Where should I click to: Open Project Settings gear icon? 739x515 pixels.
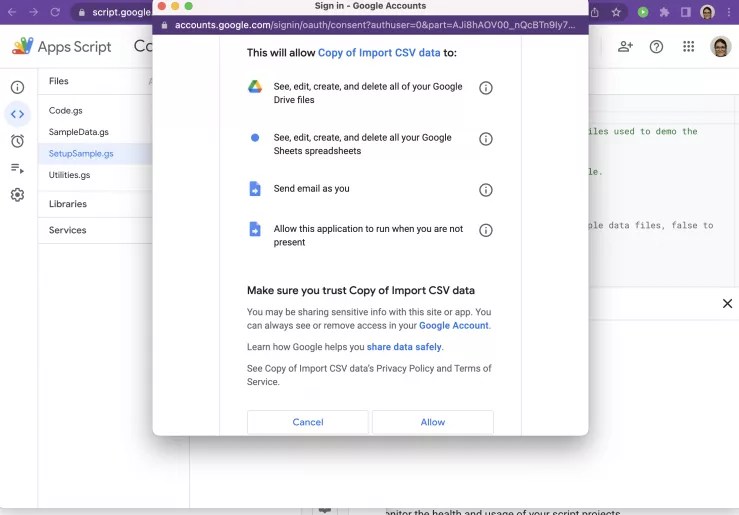pos(17,195)
